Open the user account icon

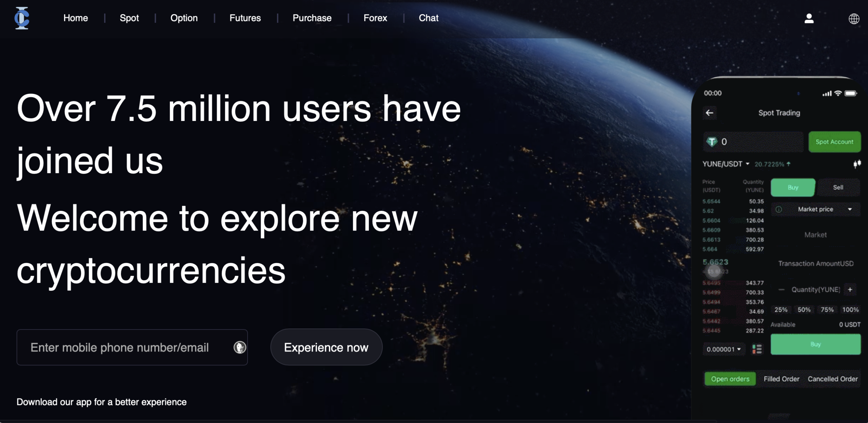pyautogui.click(x=809, y=18)
